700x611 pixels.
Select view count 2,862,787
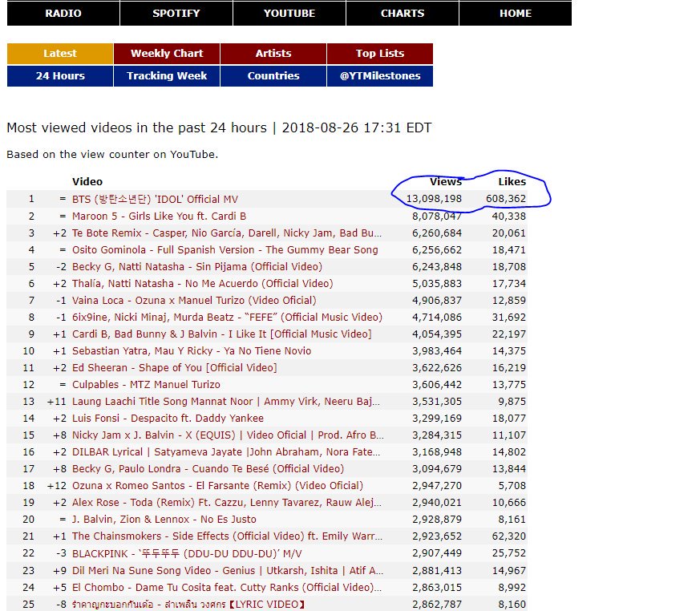coord(437,605)
